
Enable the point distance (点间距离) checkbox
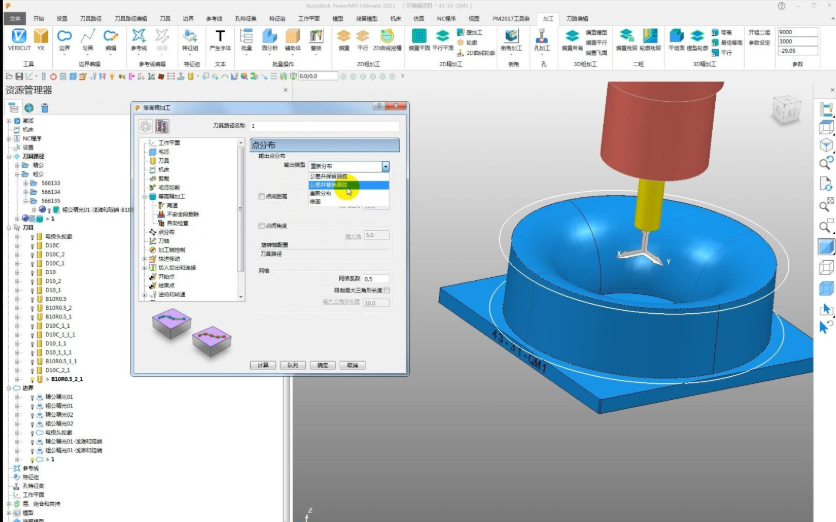pyautogui.click(x=262, y=196)
